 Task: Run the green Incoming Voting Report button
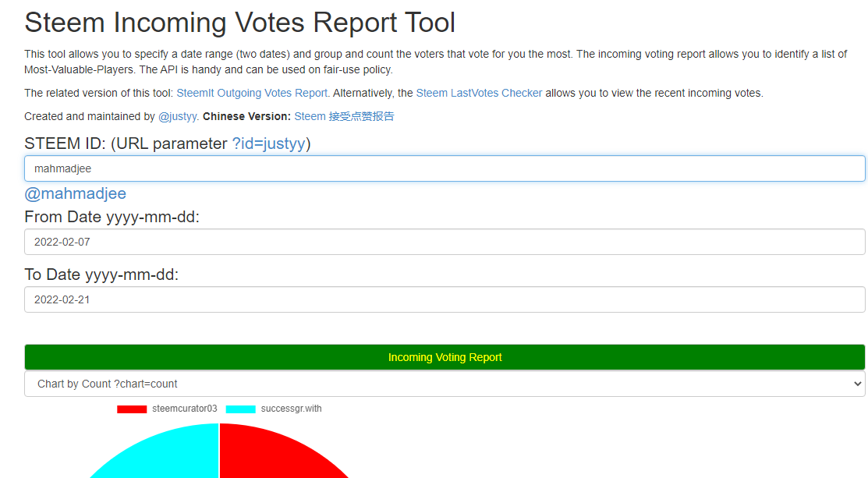click(445, 357)
